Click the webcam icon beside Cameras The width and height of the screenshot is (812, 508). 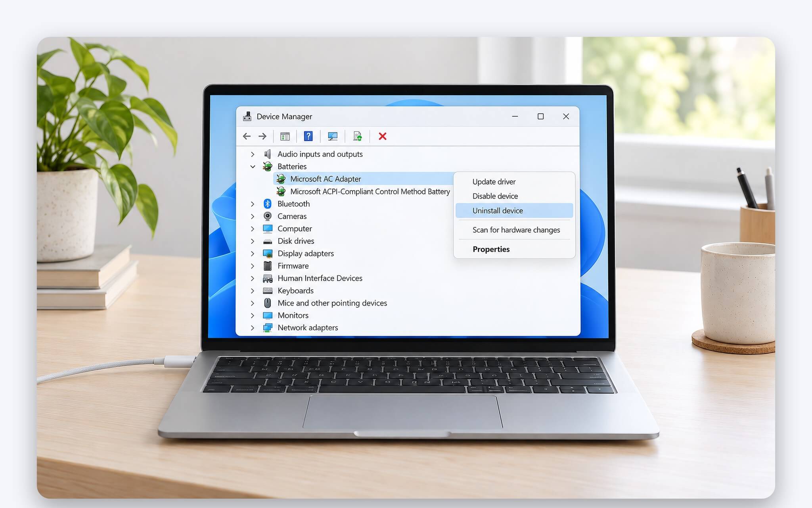268,216
